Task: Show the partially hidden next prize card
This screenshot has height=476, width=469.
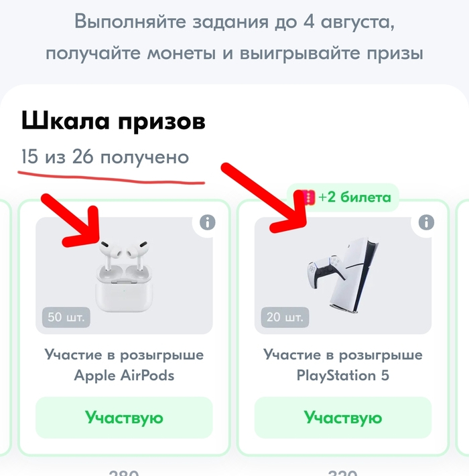Action: (x=462, y=327)
